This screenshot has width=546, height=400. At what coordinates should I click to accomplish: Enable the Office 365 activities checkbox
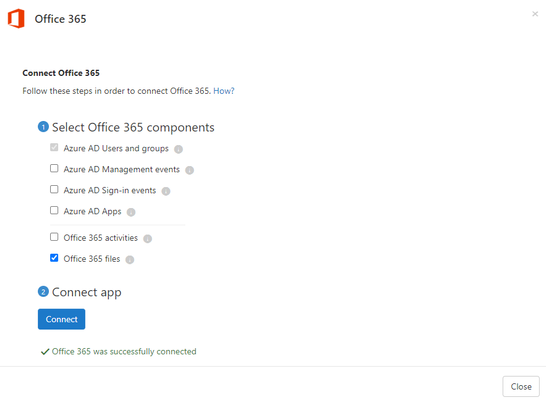click(x=54, y=237)
